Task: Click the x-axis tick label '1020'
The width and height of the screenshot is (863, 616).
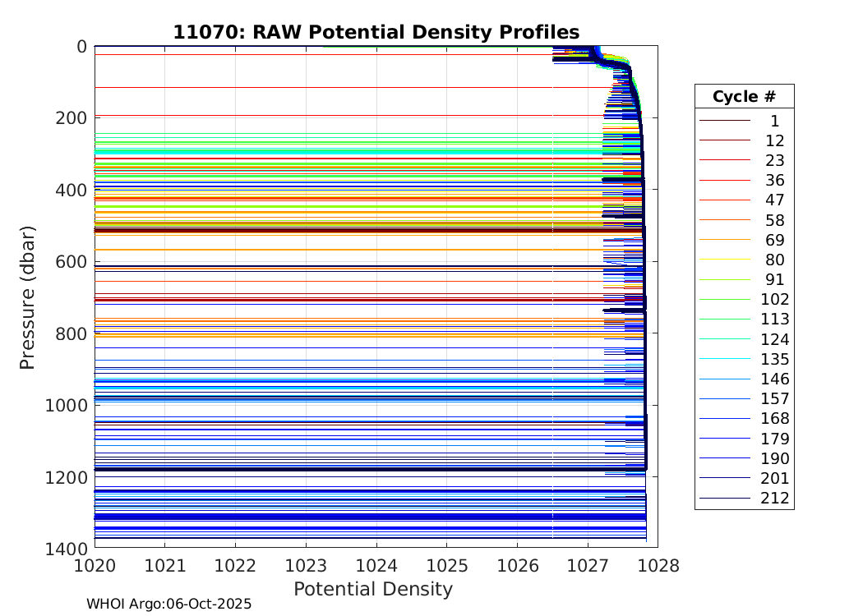Action: click(95, 565)
